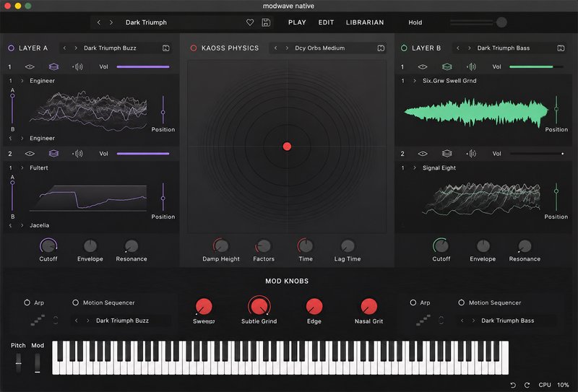
Task: Select the speaker sample icon for Layer A oscillator 1
Action: [78, 66]
